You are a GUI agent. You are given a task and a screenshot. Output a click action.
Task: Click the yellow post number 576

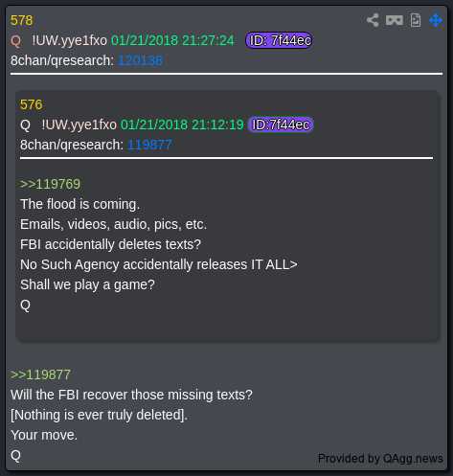coord(31,104)
